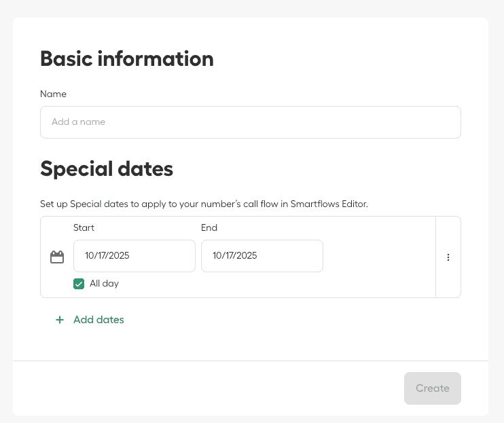The width and height of the screenshot is (504, 423).
Task: Click the All day label text
Action: pyautogui.click(x=104, y=284)
